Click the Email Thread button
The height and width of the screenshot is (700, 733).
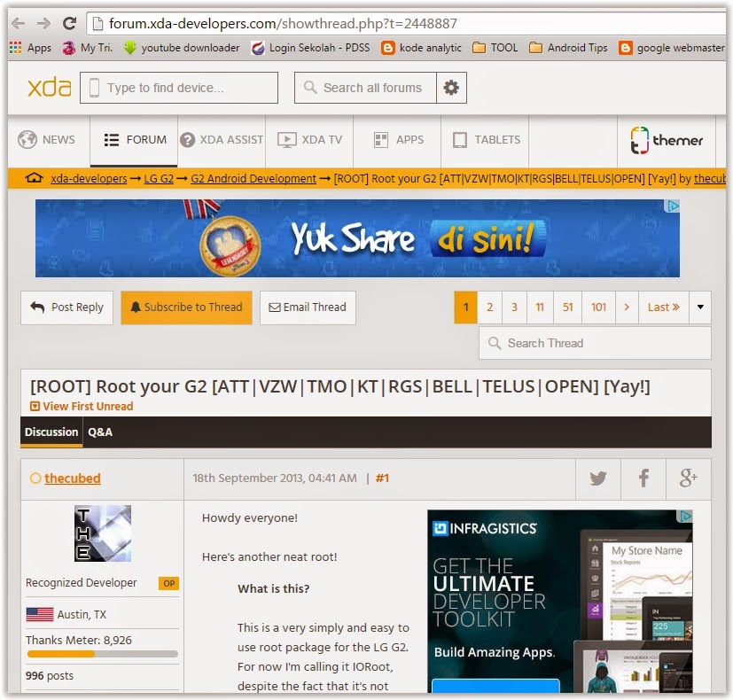tap(308, 307)
